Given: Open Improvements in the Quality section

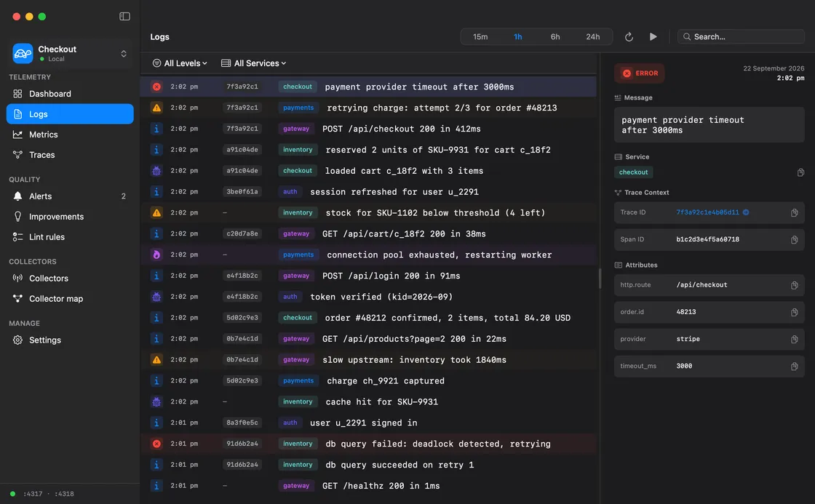Looking at the screenshot, I should click(70, 217).
